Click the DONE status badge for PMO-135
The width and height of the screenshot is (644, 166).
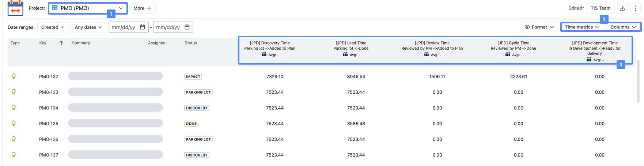click(191, 124)
